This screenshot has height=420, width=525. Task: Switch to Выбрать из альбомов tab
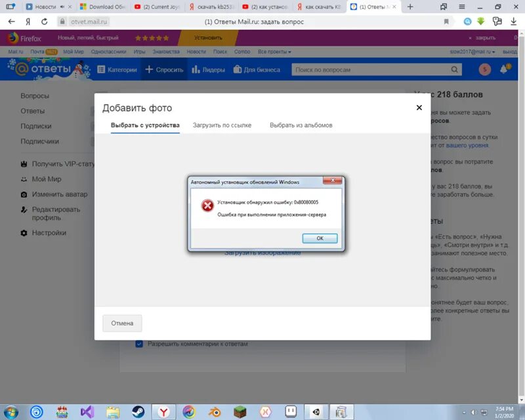pyautogui.click(x=301, y=125)
